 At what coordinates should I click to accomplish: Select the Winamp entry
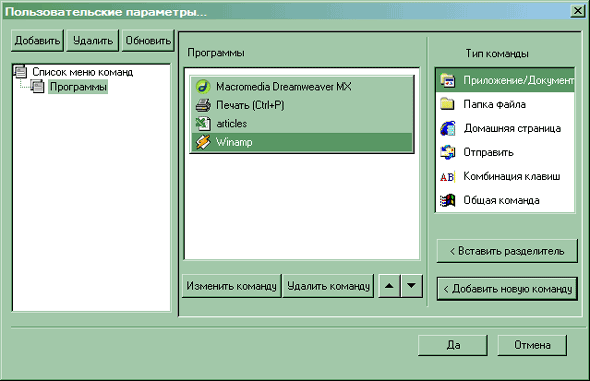[302, 142]
